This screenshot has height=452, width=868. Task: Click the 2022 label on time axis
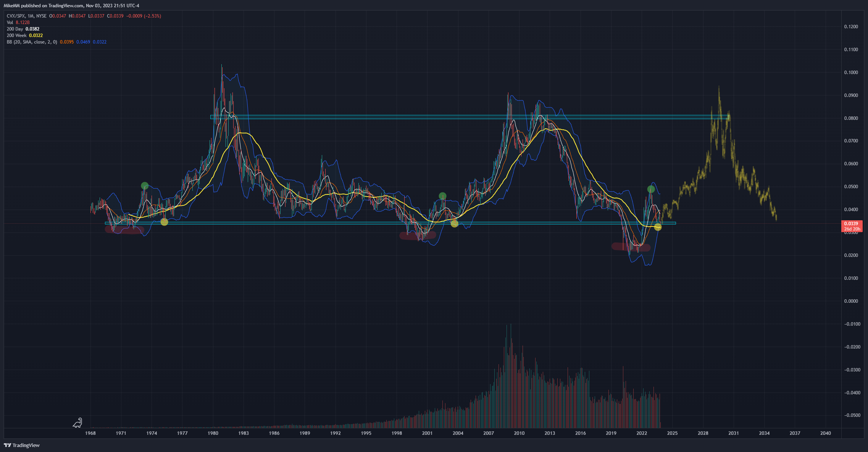coord(642,433)
